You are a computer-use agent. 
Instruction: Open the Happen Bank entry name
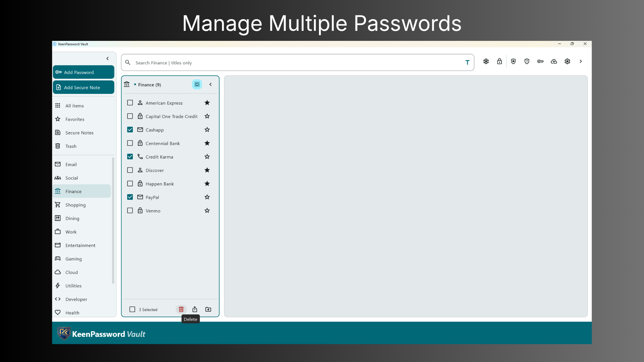pos(160,184)
